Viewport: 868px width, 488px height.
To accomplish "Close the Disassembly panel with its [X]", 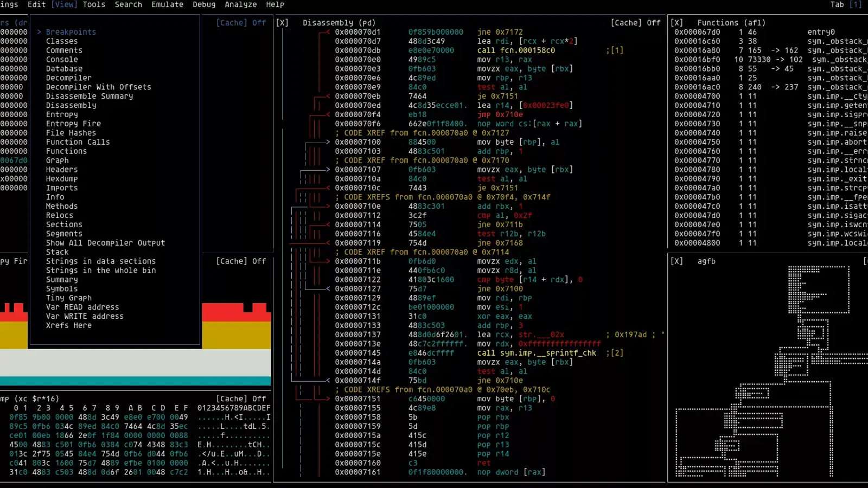I will [x=282, y=23].
